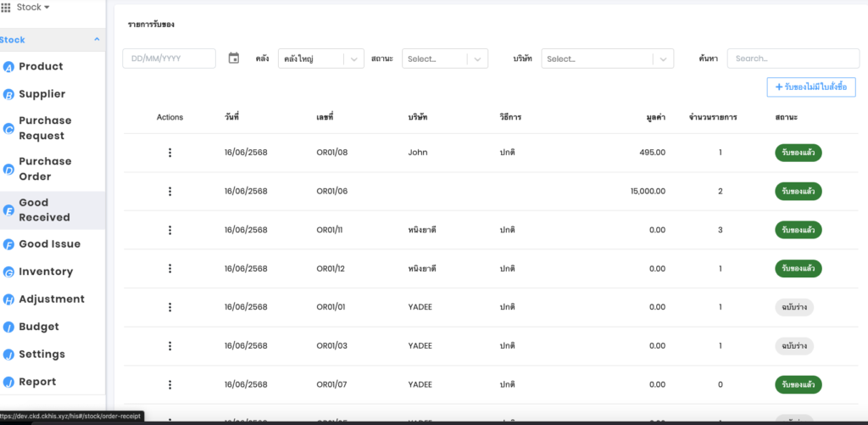Open actions menu for OR01/08 row

point(170,153)
